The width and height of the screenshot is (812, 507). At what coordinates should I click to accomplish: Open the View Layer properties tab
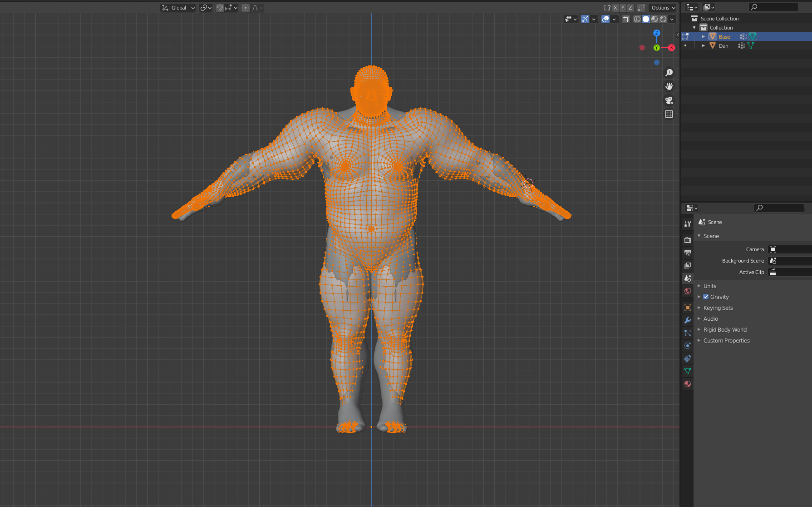(688, 265)
